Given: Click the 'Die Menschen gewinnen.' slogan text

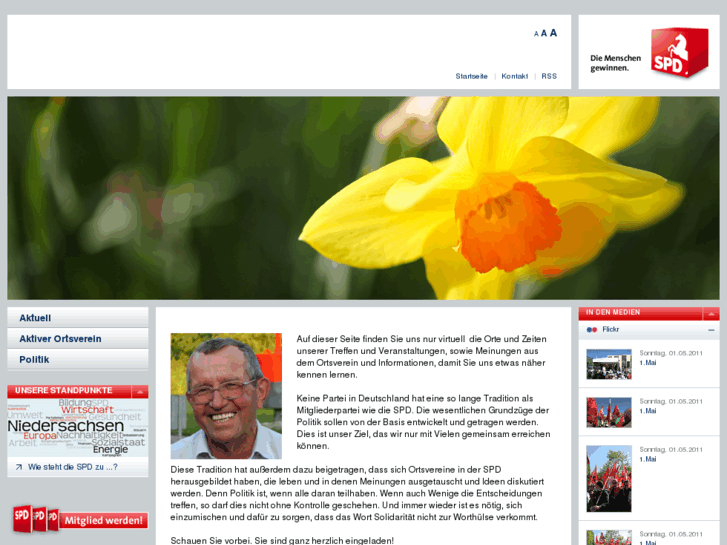Looking at the screenshot, I should pos(615,63).
